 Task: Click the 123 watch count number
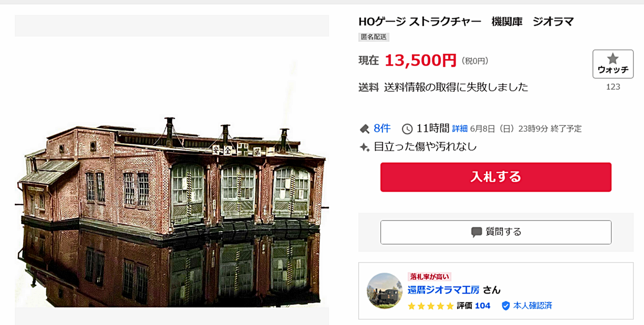tap(613, 87)
